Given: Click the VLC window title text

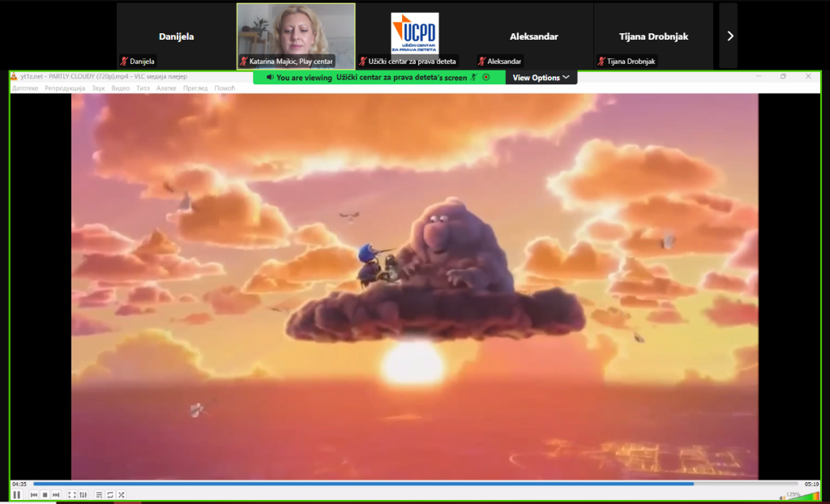Looking at the screenshot, I should (x=104, y=77).
